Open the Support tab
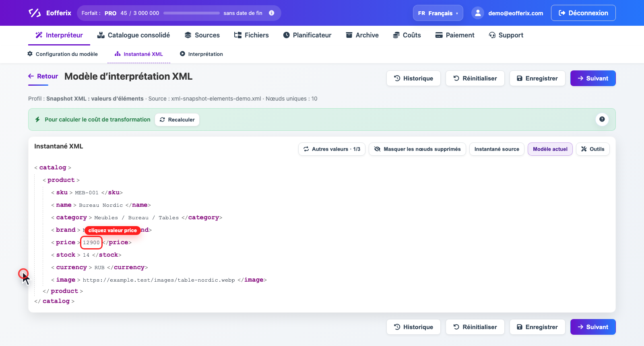The width and height of the screenshot is (644, 346). point(506,35)
